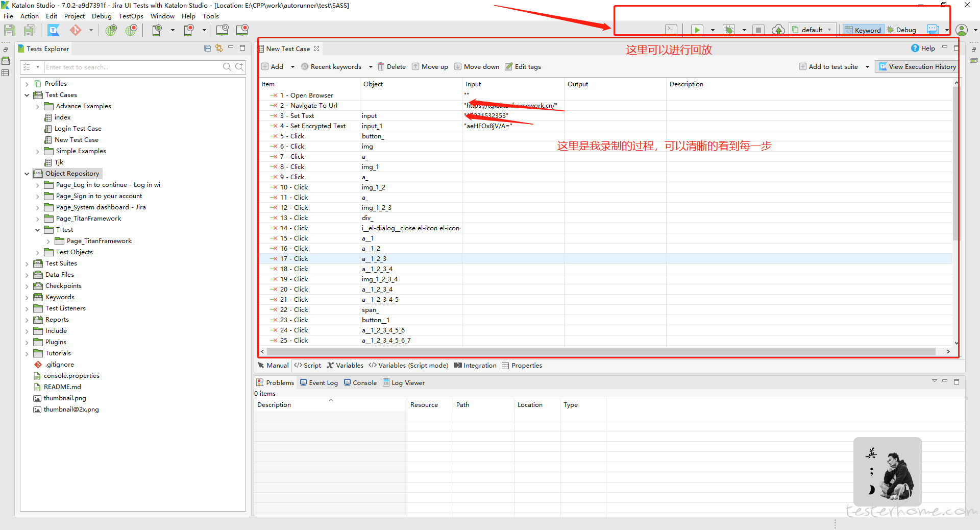
Task: Open the Run button dropdown arrow
Action: 713,30
